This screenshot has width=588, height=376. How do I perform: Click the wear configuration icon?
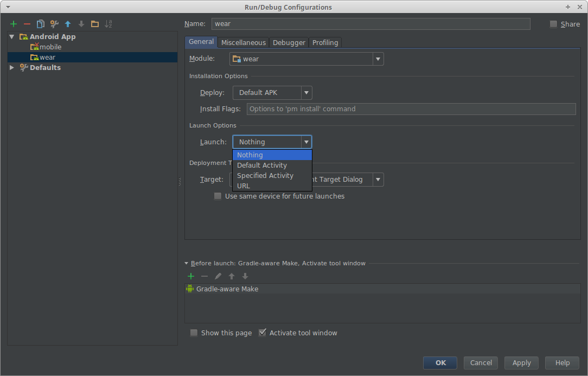pyautogui.click(x=35, y=58)
